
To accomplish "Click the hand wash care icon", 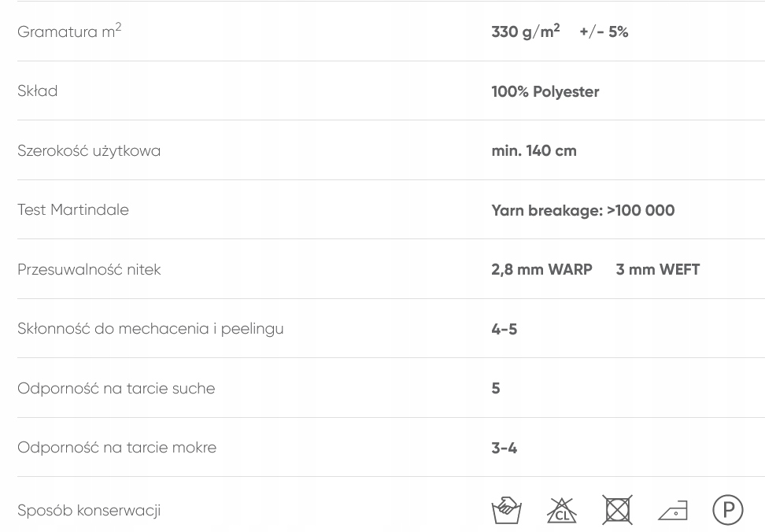I will 506,510.
